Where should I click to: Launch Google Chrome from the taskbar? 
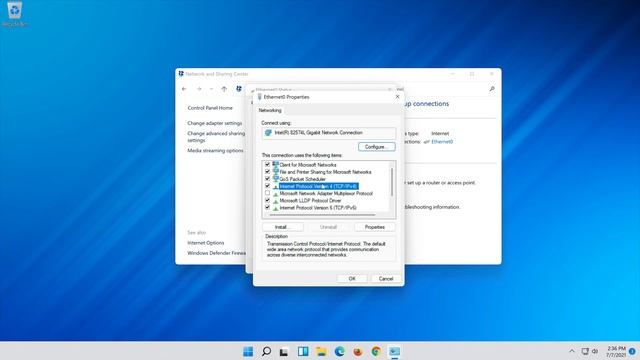coord(376,351)
